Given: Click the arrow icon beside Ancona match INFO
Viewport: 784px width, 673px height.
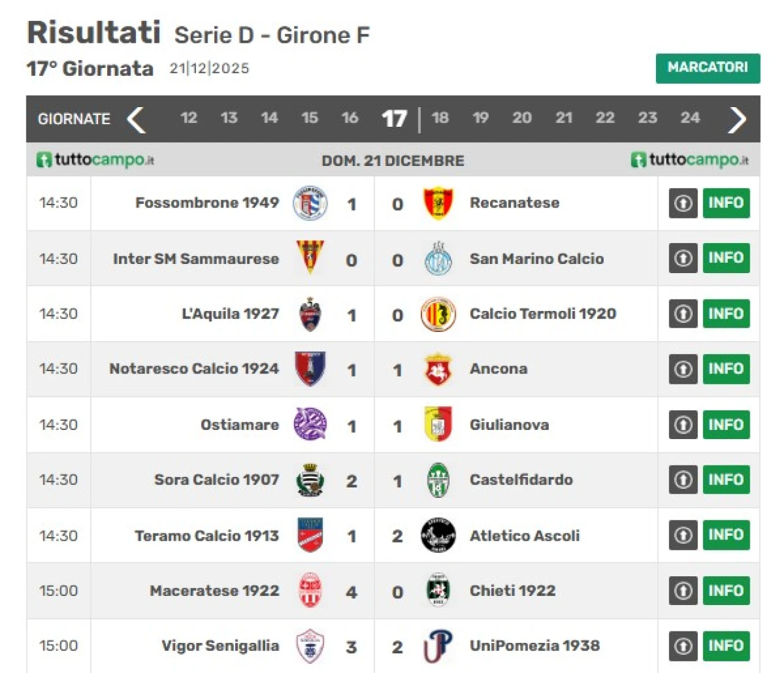Looking at the screenshot, I should pos(683,369).
